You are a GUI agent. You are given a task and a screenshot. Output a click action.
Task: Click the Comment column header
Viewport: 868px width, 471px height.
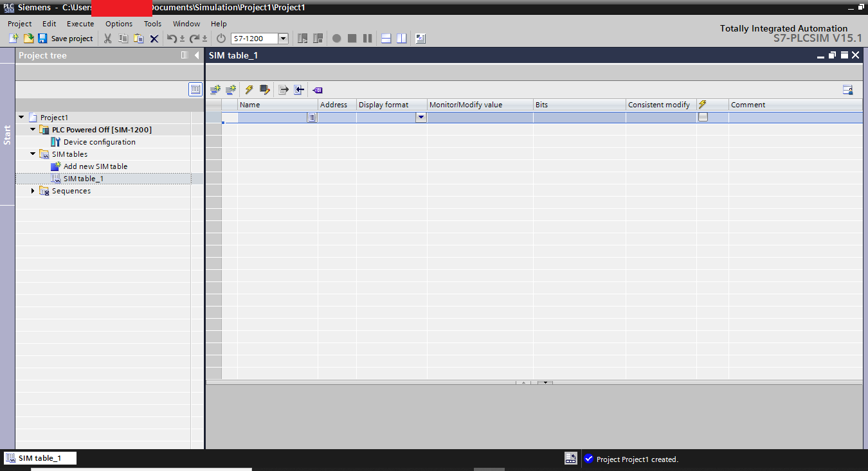(x=795, y=105)
